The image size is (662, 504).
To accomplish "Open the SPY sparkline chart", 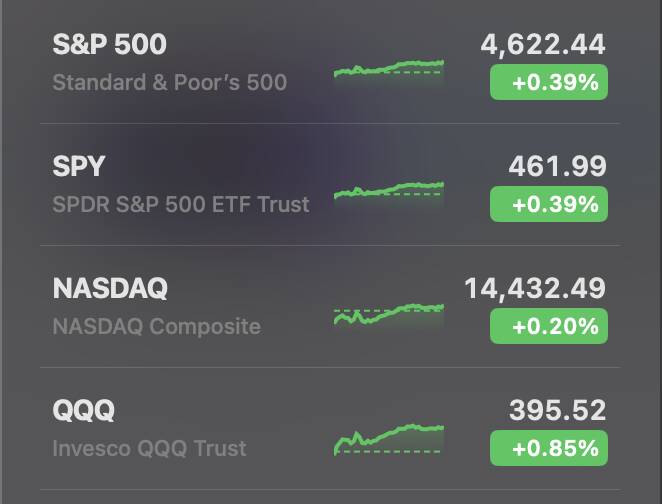I will tap(388, 195).
